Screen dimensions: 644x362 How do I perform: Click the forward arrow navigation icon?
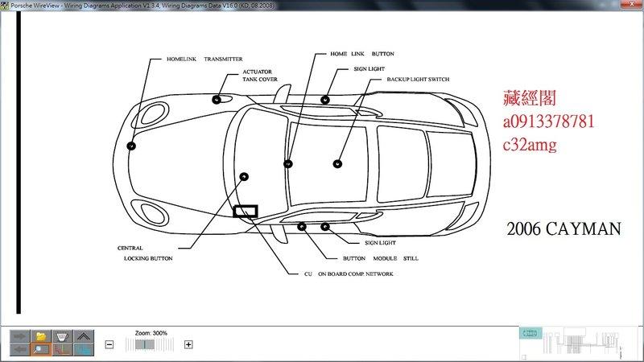(18, 336)
